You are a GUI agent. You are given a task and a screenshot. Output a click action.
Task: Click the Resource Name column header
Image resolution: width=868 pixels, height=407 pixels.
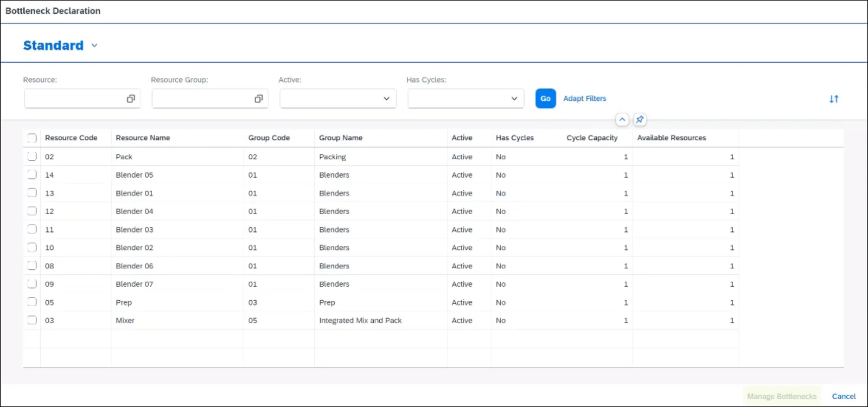[x=143, y=138]
